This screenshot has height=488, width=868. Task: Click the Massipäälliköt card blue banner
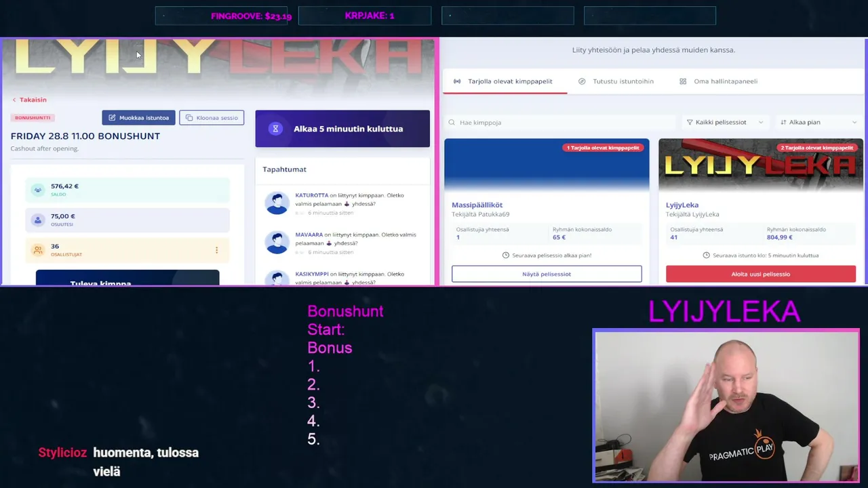[547, 165]
